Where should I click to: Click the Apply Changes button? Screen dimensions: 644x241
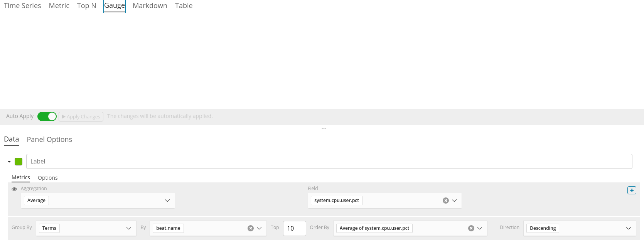(81, 116)
